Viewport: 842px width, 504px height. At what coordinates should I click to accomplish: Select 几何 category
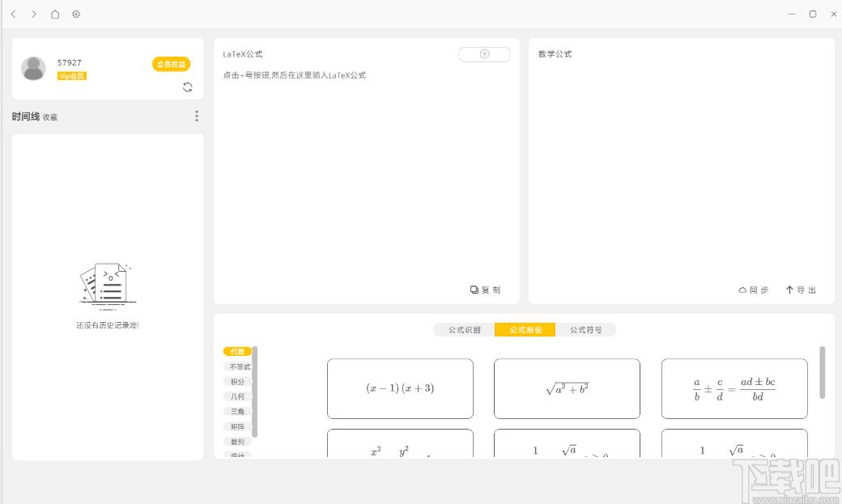(x=237, y=396)
